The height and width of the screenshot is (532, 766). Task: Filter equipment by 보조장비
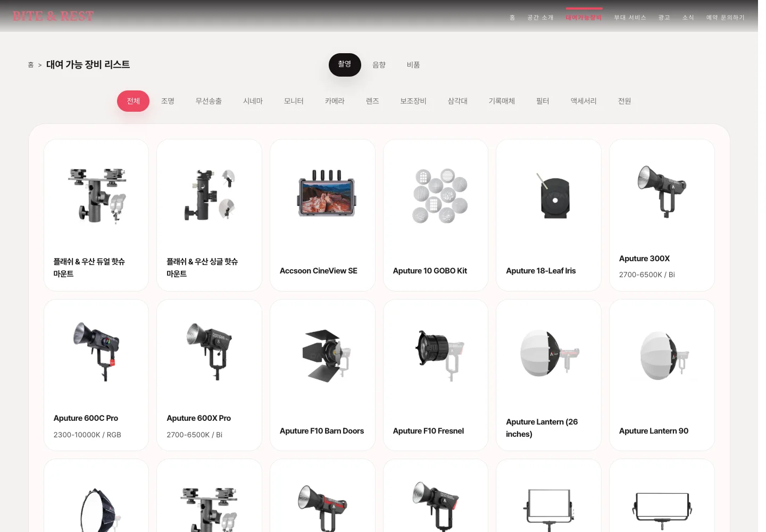tap(413, 101)
